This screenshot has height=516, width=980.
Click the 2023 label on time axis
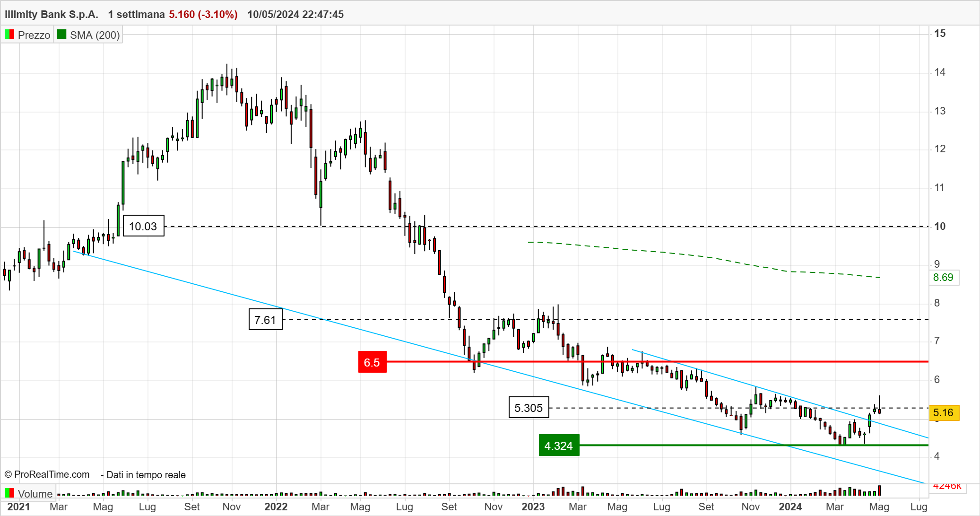533,507
